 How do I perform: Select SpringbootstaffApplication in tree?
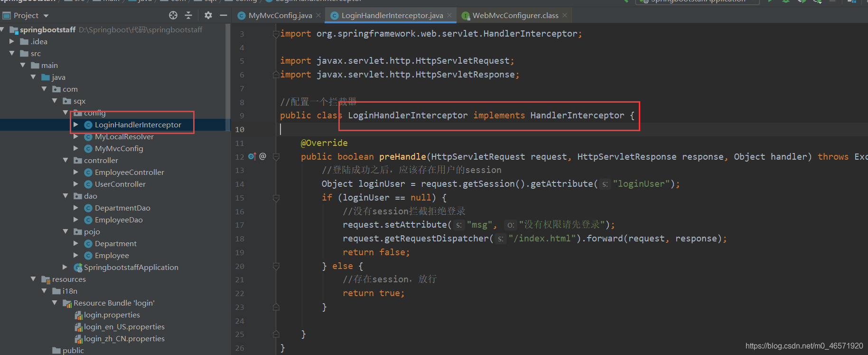click(131, 268)
